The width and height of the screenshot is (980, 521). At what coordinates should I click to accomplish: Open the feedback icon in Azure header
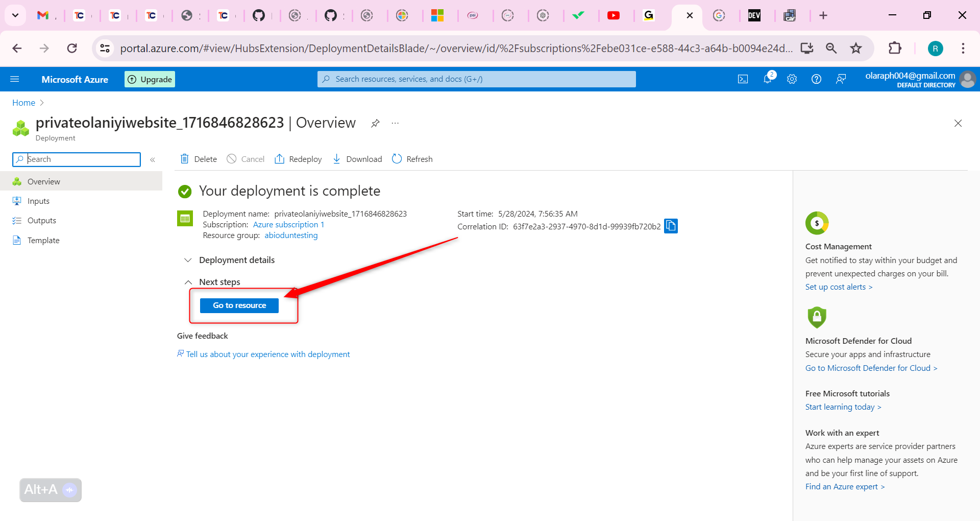(841, 79)
